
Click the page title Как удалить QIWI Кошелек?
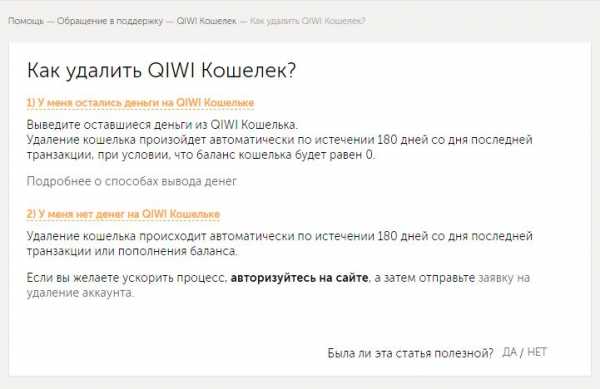161,70
